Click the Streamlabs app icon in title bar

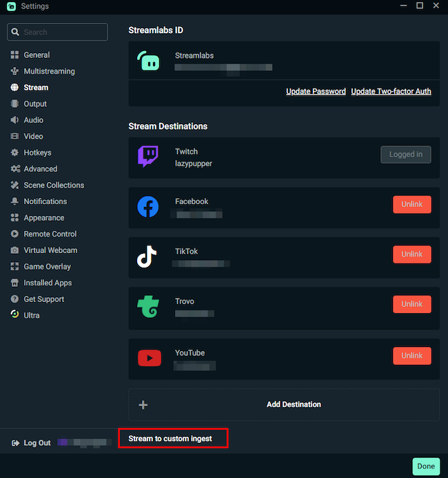[11, 6]
